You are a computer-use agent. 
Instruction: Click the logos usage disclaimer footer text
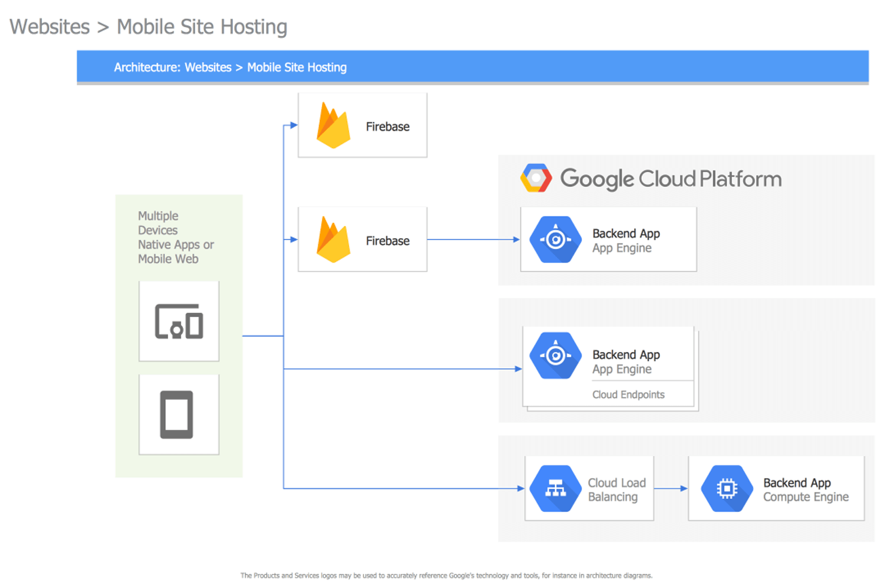tap(446, 576)
